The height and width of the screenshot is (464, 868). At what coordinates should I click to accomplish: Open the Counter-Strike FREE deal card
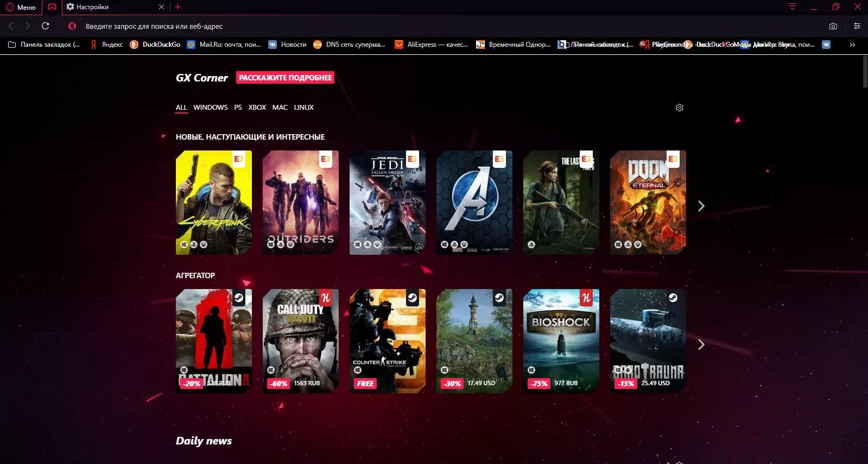(388, 341)
